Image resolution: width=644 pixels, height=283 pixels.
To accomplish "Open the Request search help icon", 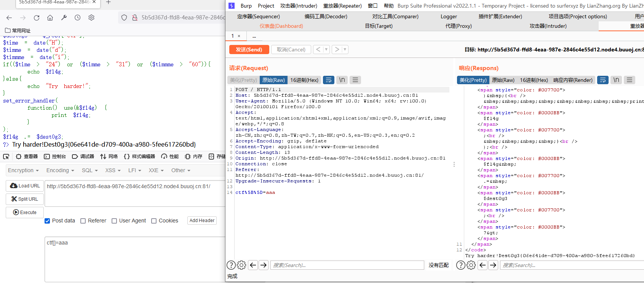I will point(231,265).
